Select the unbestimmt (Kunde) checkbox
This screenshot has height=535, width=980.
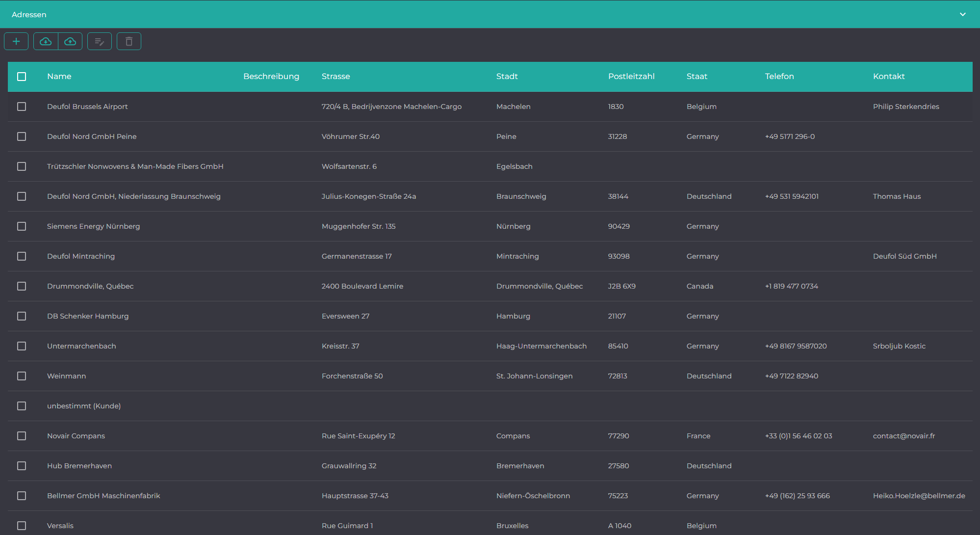point(22,406)
